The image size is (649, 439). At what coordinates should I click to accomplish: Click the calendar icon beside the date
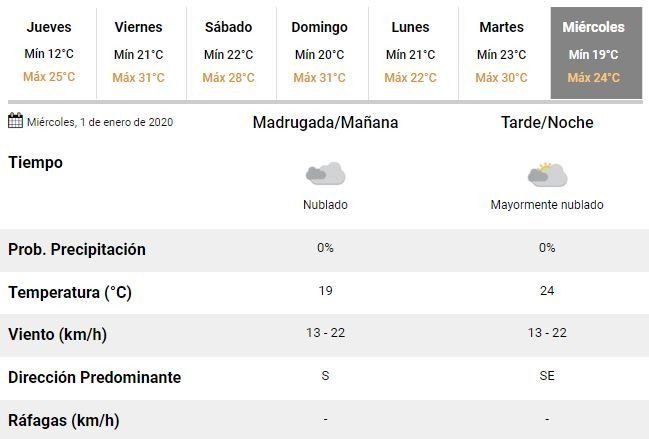15,122
